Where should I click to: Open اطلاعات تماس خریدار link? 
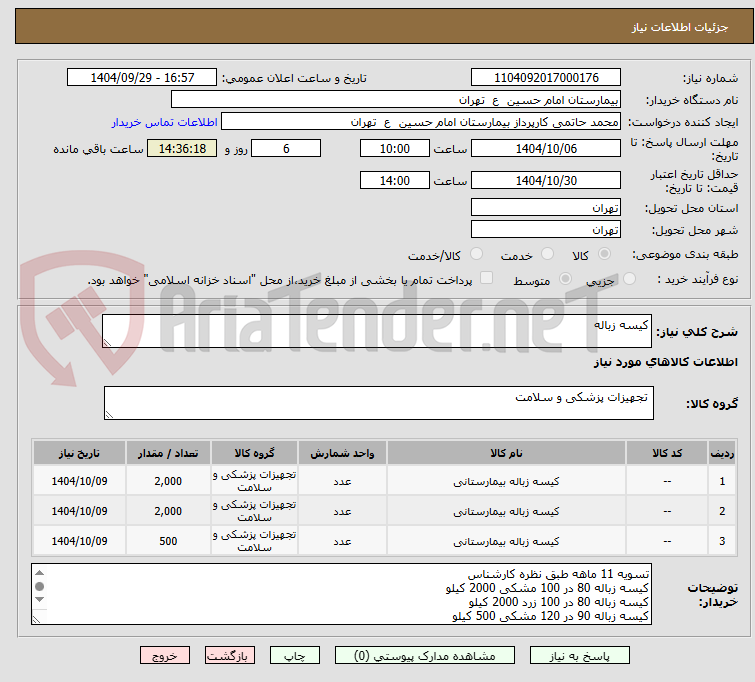(165, 122)
